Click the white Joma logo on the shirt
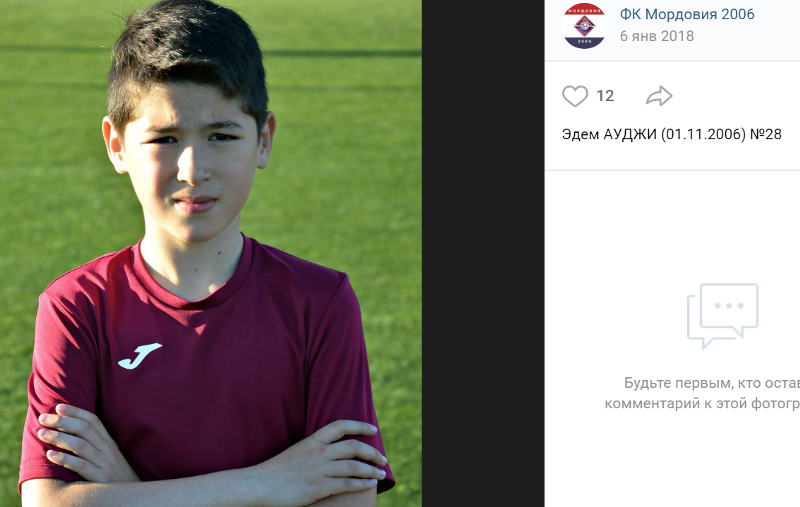This screenshot has width=800, height=507. [140, 356]
